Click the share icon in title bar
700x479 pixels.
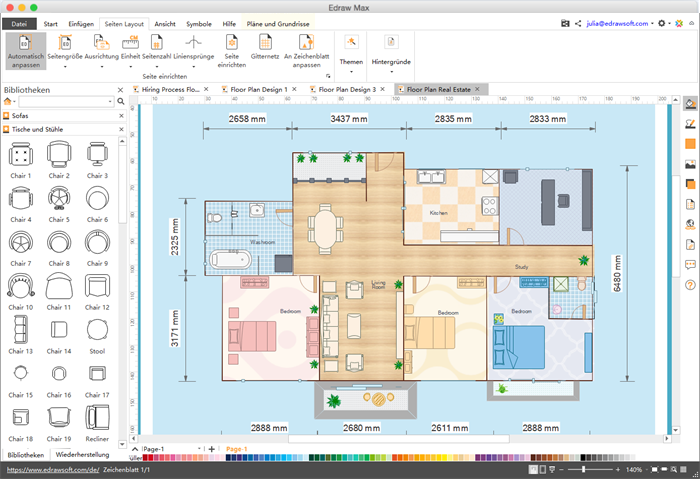[578, 22]
